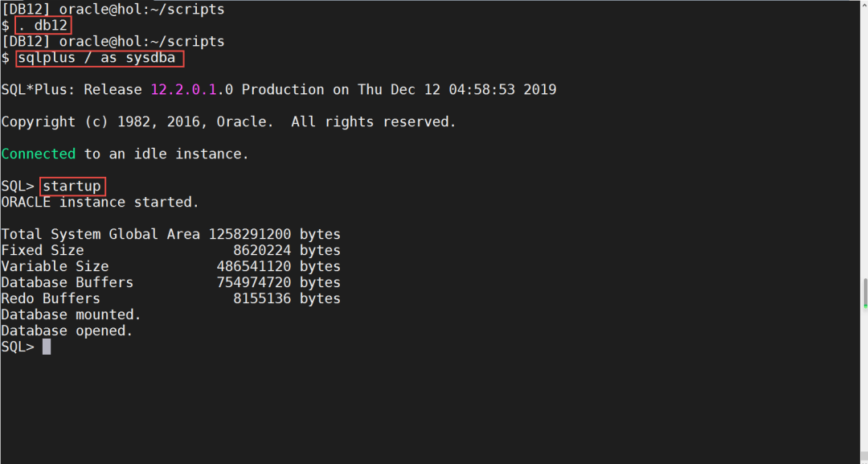Screen dimensions: 868x464
Task: Click the 'Fixed Size' label
Action: pos(42,250)
